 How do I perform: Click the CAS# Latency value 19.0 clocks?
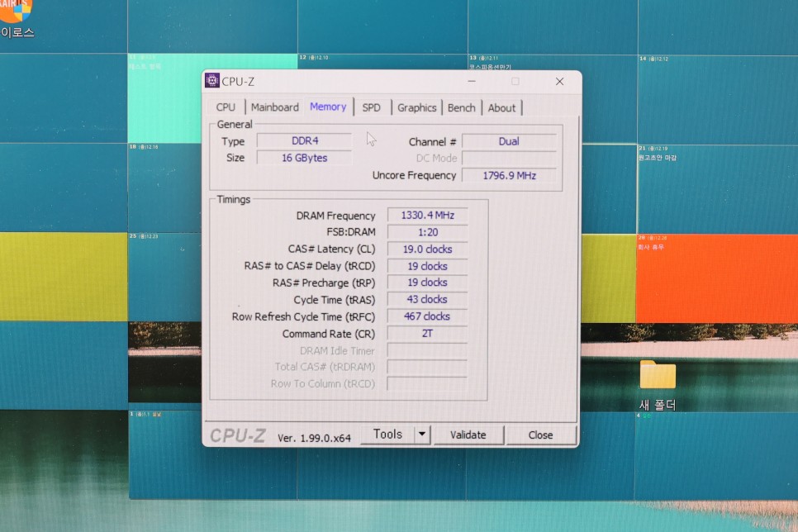(428, 249)
